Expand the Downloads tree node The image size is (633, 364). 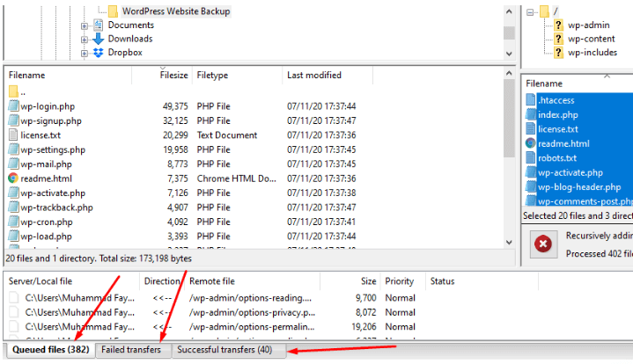coord(84,40)
